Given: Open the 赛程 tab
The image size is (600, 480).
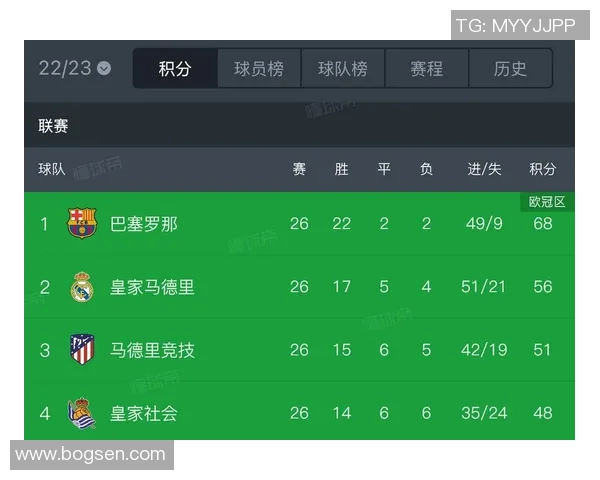Looking at the screenshot, I should click(x=427, y=69).
